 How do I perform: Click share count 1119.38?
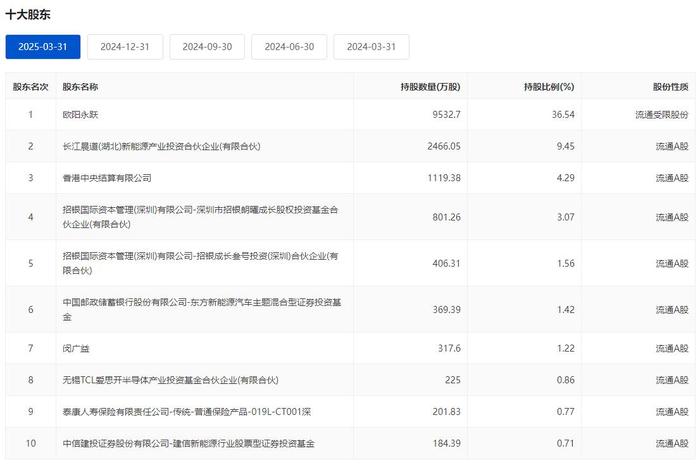pos(444,178)
